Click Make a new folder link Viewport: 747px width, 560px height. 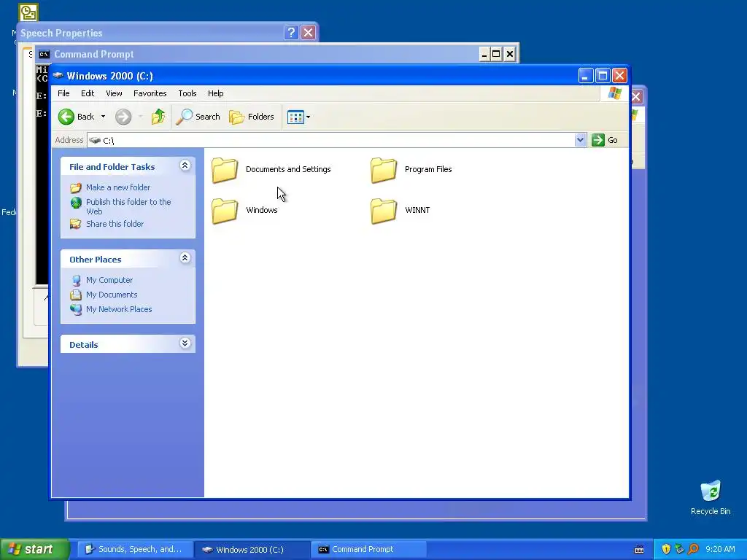coord(118,187)
